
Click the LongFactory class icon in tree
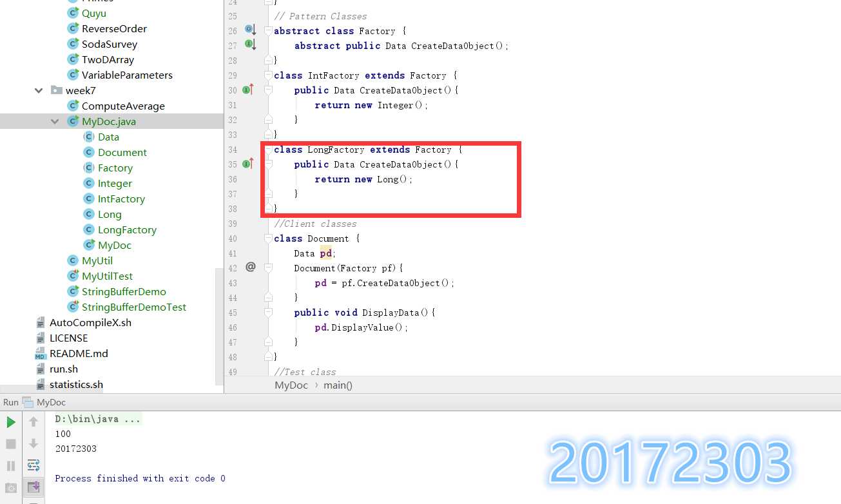tap(89, 229)
